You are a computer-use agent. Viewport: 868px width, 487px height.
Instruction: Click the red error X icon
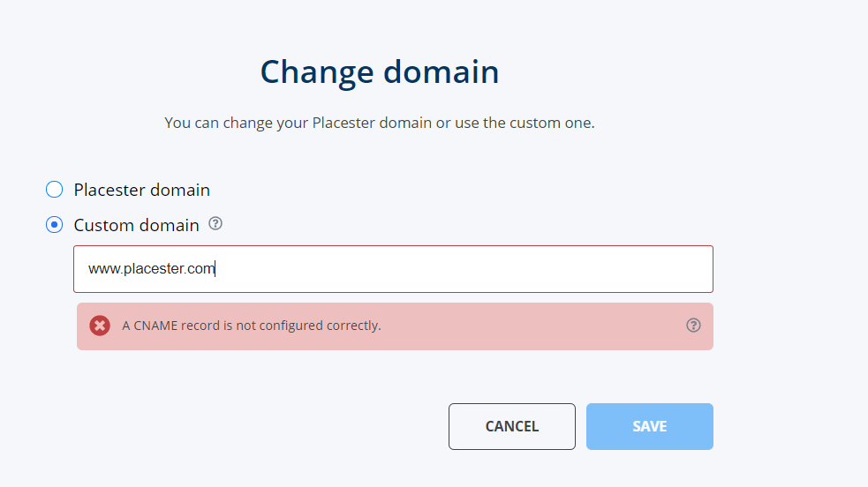tap(101, 326)
